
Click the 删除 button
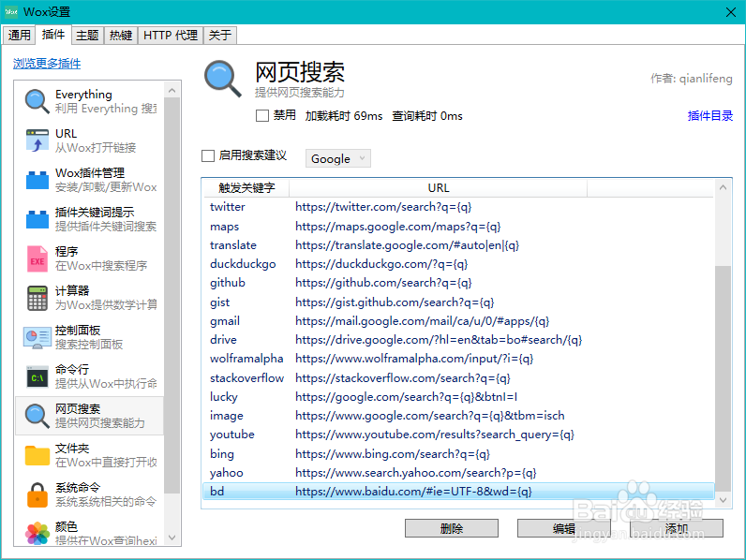click(x=452, y=528)
